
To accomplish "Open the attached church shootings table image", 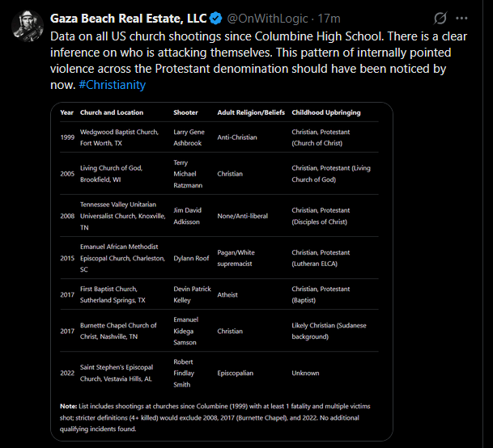I will tap(222, 272).
